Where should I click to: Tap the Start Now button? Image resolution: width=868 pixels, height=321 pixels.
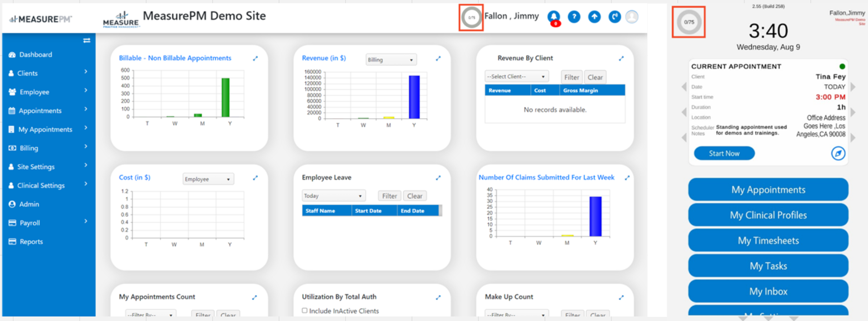[x=724, y=153]
